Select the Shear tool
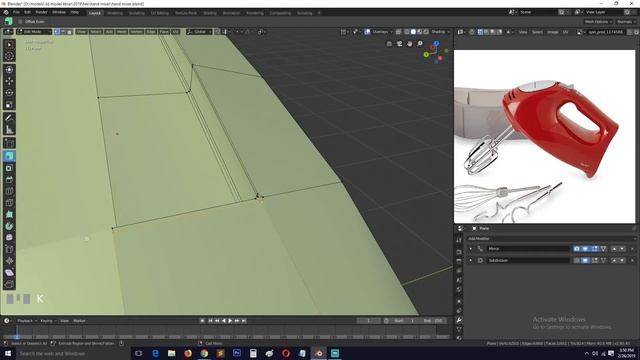Screen dimensions: 640x360 click(9, 273)
